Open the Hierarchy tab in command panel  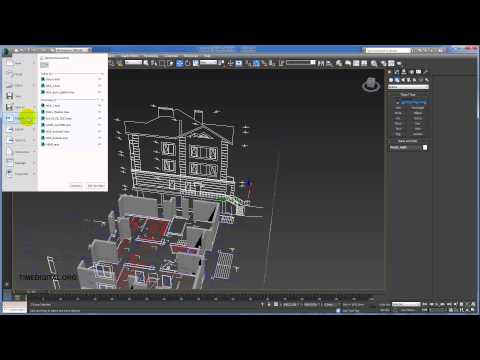(x=404, y=72)
